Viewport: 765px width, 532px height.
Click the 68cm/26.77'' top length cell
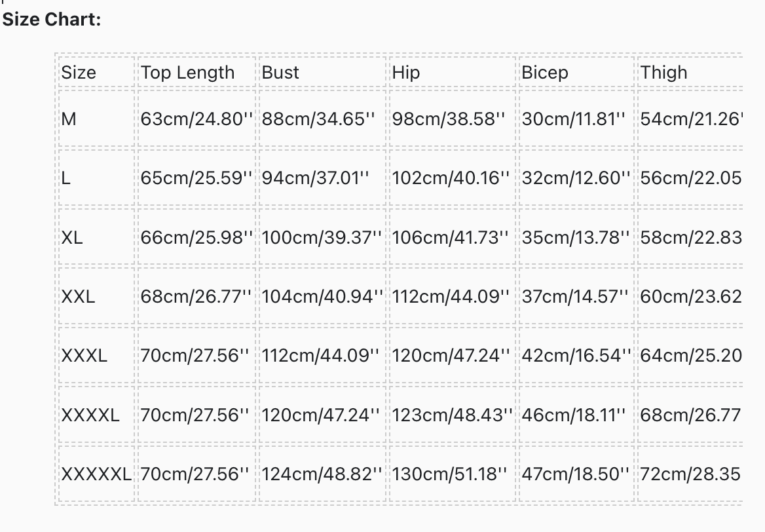(196, 296)
